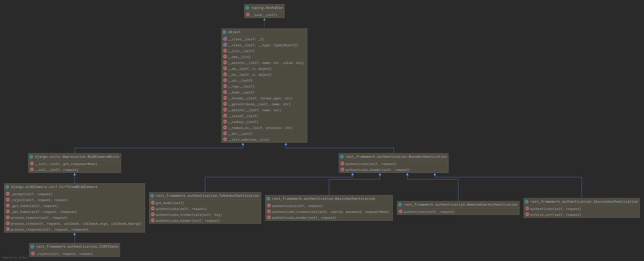Click the SessionAuthentication class icon
The width and height of the screenshot is (644, 261).
click(526, 202)
